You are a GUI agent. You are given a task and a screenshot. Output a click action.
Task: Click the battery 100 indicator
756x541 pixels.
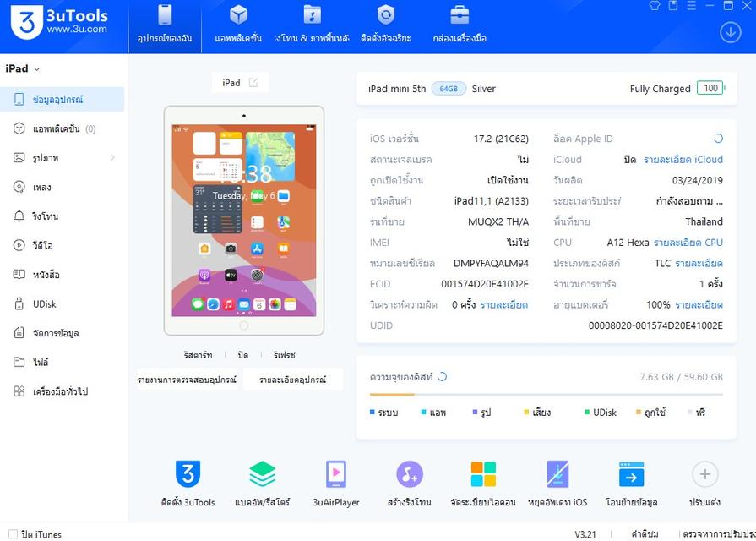(710, 88)
